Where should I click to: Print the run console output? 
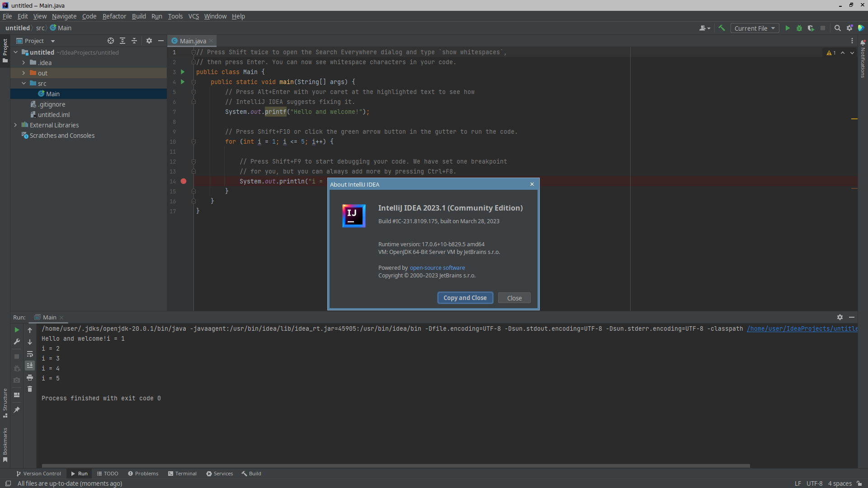coord(30,377)
